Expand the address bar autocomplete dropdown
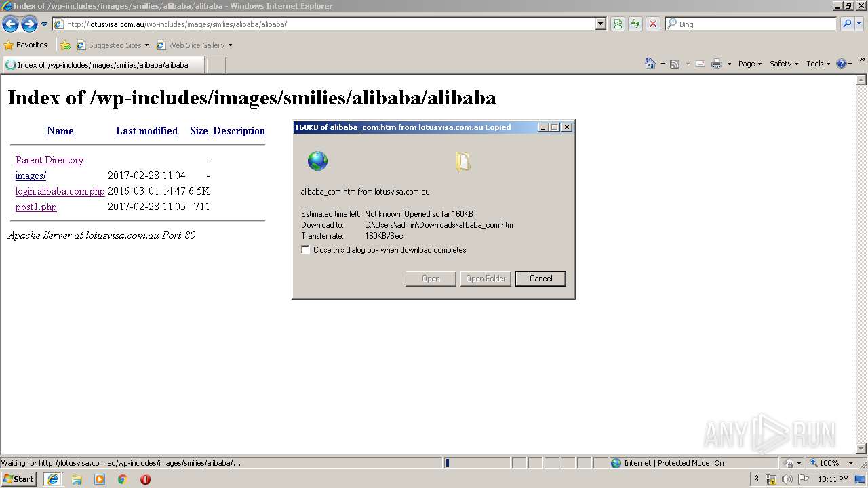 click(600, 24)
